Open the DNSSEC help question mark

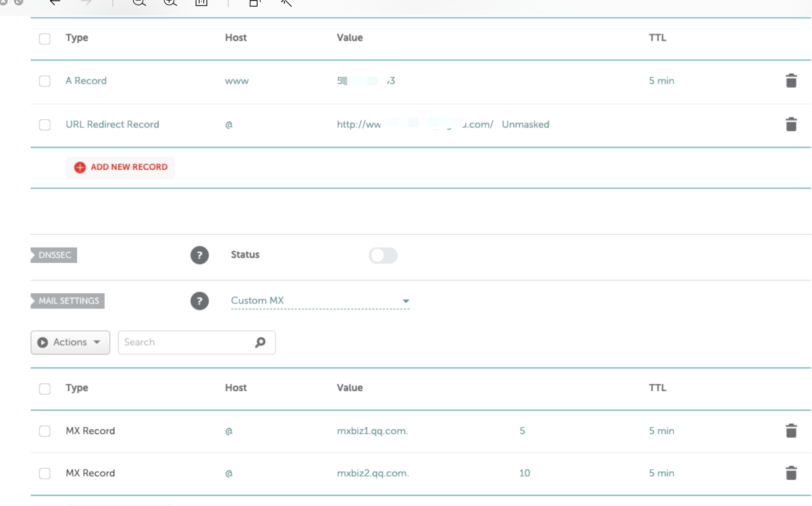tap(200, 255)
